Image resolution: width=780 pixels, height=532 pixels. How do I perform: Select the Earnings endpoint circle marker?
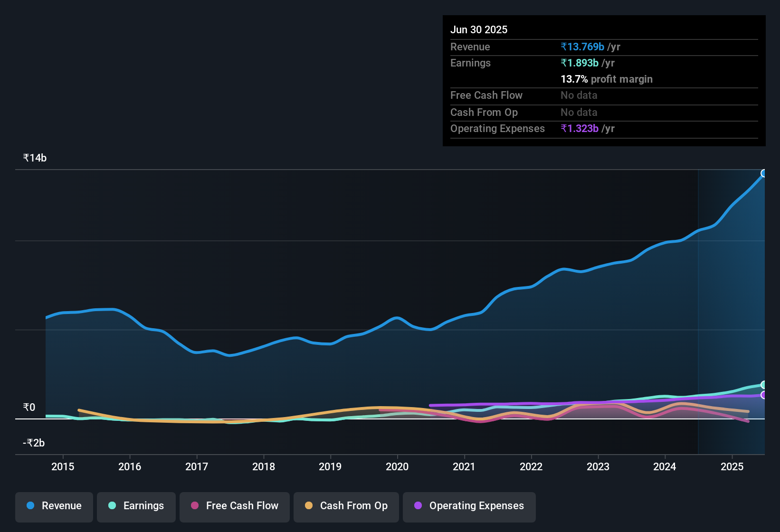[764, 385]
